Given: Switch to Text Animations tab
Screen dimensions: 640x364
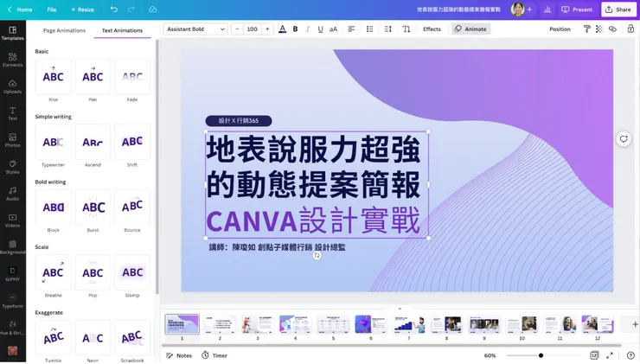Looking at the screenshot, I should [x=122, y=30].
